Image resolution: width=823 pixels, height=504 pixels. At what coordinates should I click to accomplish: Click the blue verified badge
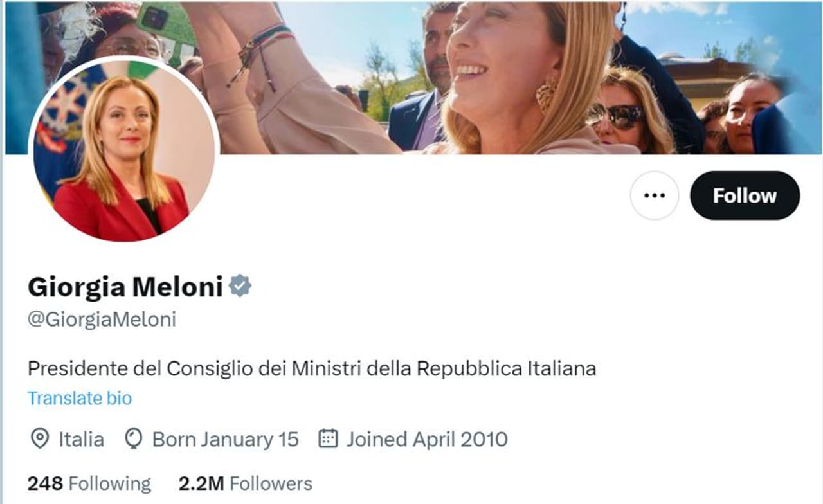[x=240, y=286]
